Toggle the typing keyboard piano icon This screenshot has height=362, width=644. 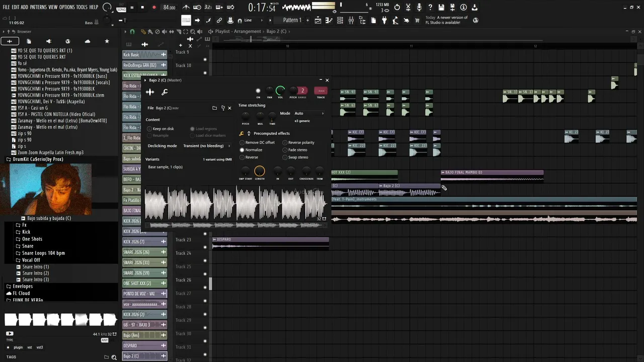(x=186, y=21)
